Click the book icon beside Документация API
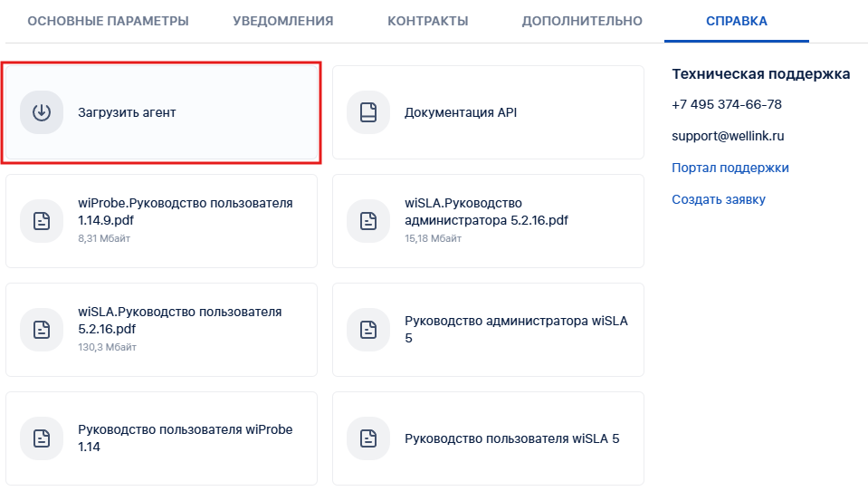The height and width of the screenshot is (491, 868). click(368, 112)
